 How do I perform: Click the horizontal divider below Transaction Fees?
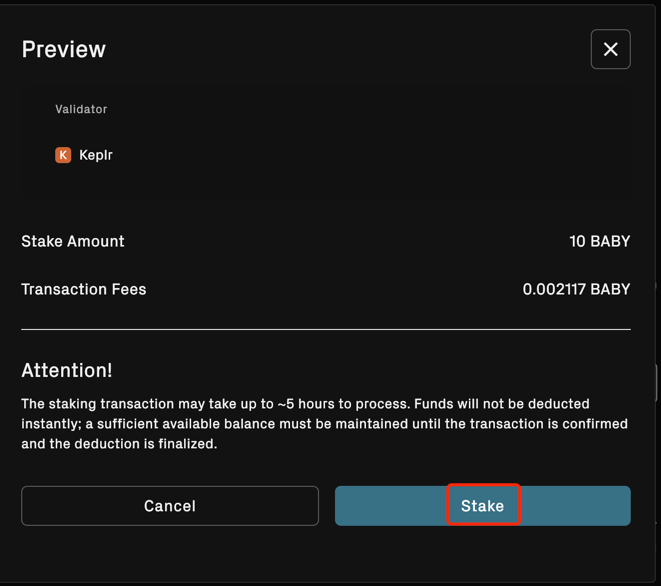[326, 329]
